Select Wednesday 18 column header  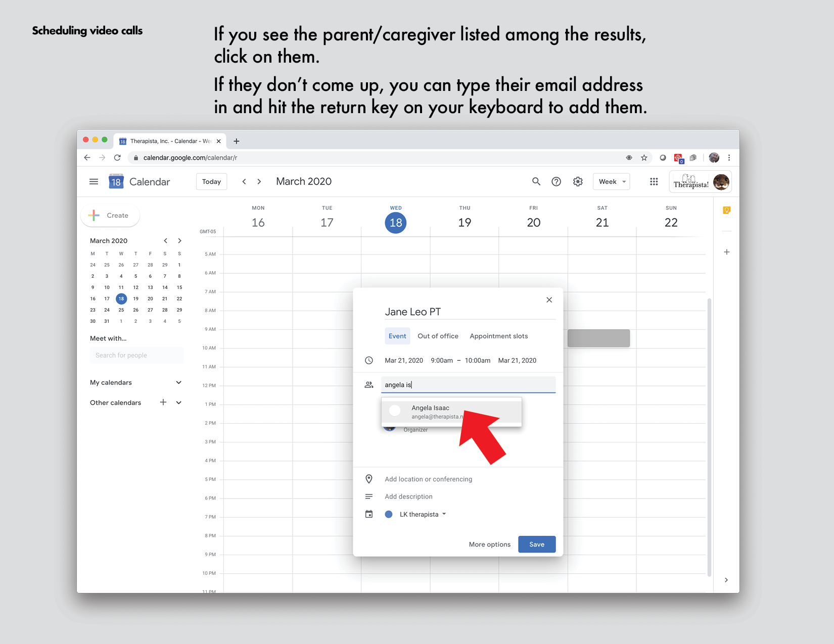tap(396, 218)
